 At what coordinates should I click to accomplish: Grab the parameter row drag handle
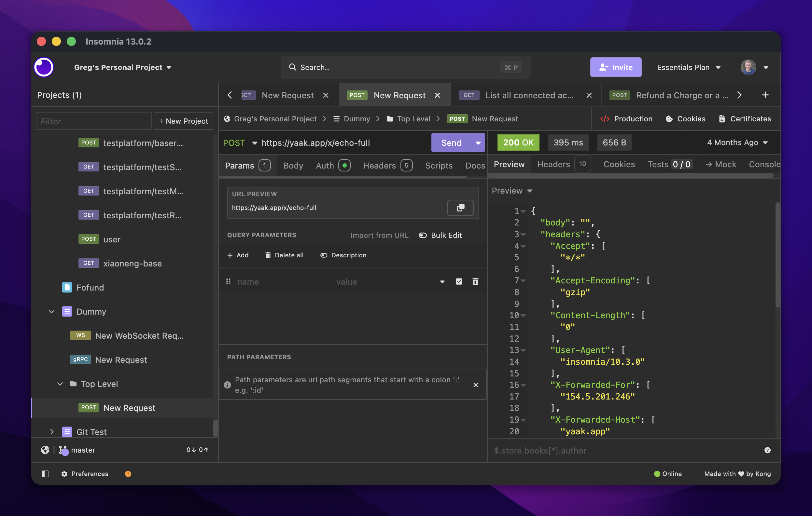(x=228, y=281)
